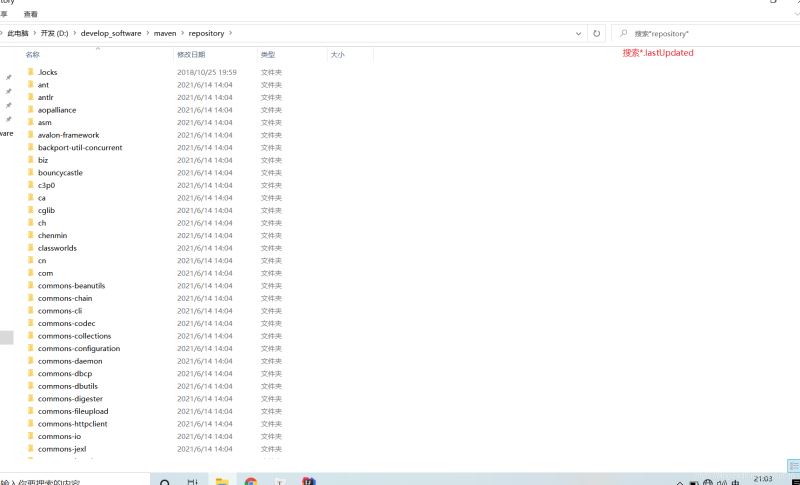Expand chevron after develop_software in breadcrumb
Image resolution: width=800 pixels, height=485 pixels.
coord(147,33)
